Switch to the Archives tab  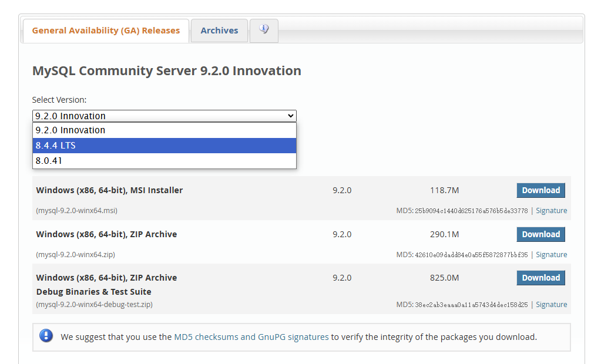219,31
